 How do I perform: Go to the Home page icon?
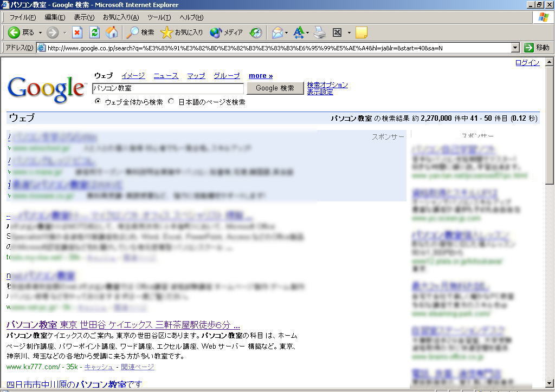pos(112,32)
